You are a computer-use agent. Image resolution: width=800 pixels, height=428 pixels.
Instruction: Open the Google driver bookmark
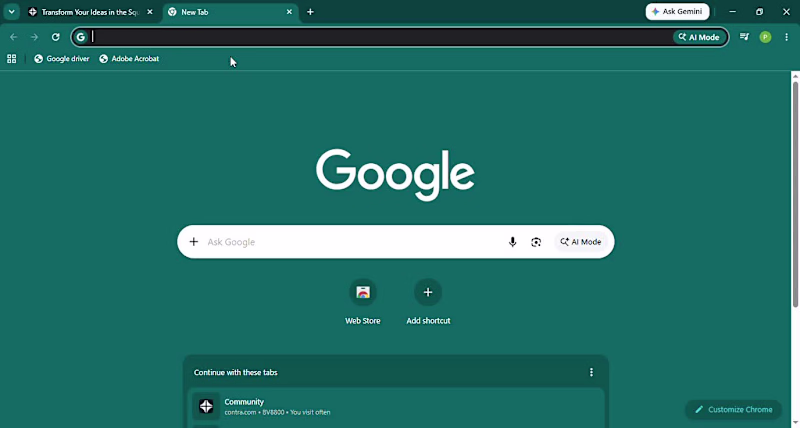(62, 59)
